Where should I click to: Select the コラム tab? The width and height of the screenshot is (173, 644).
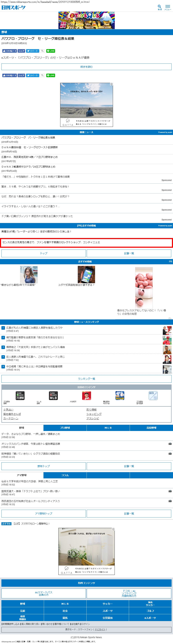65,475
